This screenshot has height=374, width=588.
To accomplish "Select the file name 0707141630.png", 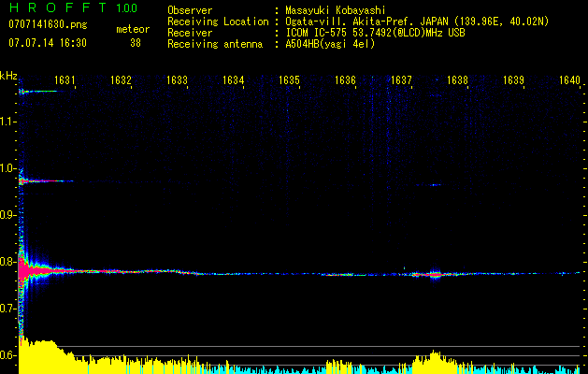I will click(48, 25).
